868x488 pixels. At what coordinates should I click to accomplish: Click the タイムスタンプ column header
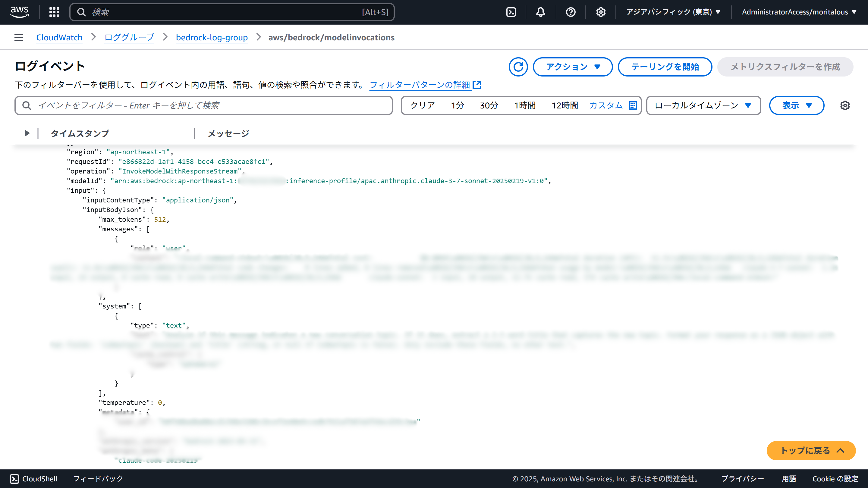tap(80, 133)
